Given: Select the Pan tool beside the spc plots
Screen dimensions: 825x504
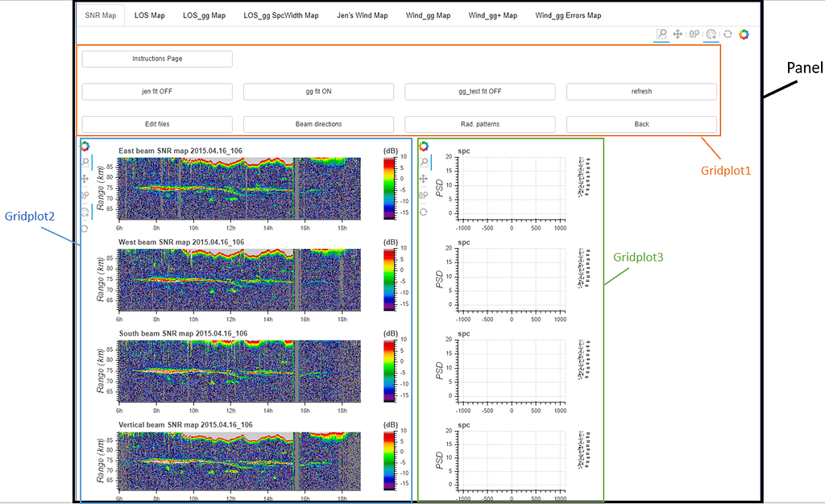Looking at the screenshot, I should point(424,179).
